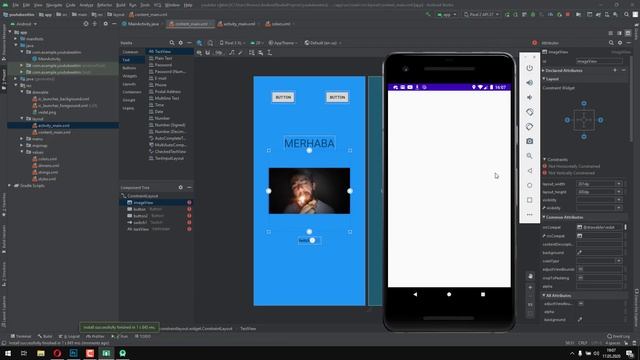Search the Attributes panel

(611, 43)
